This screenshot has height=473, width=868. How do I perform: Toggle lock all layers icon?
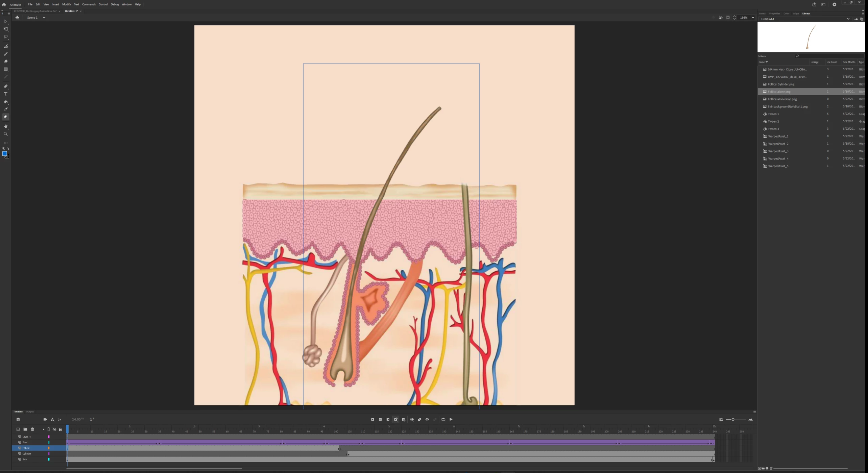point(61,429)
